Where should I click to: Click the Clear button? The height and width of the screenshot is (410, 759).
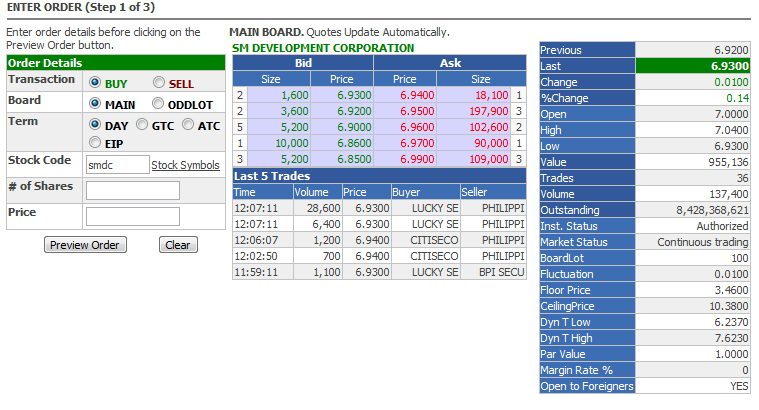[178, 245]
